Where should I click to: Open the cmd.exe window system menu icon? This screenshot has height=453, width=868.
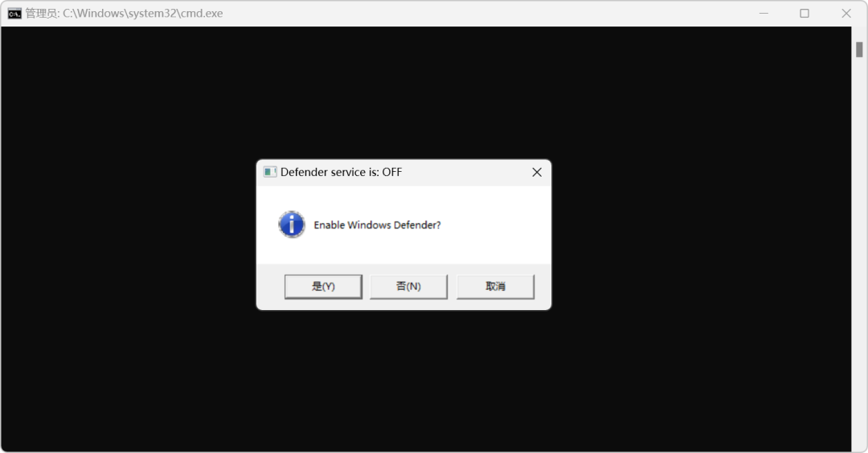coord(14,14)
